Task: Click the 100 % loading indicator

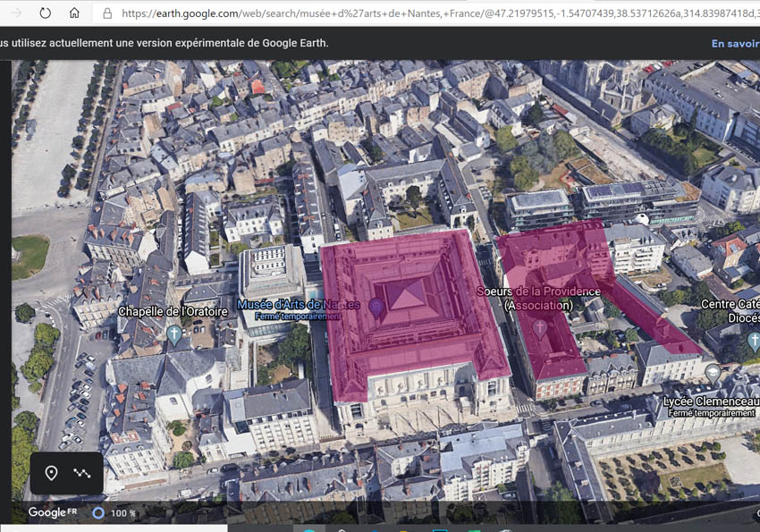Action: tap(114, 513)
